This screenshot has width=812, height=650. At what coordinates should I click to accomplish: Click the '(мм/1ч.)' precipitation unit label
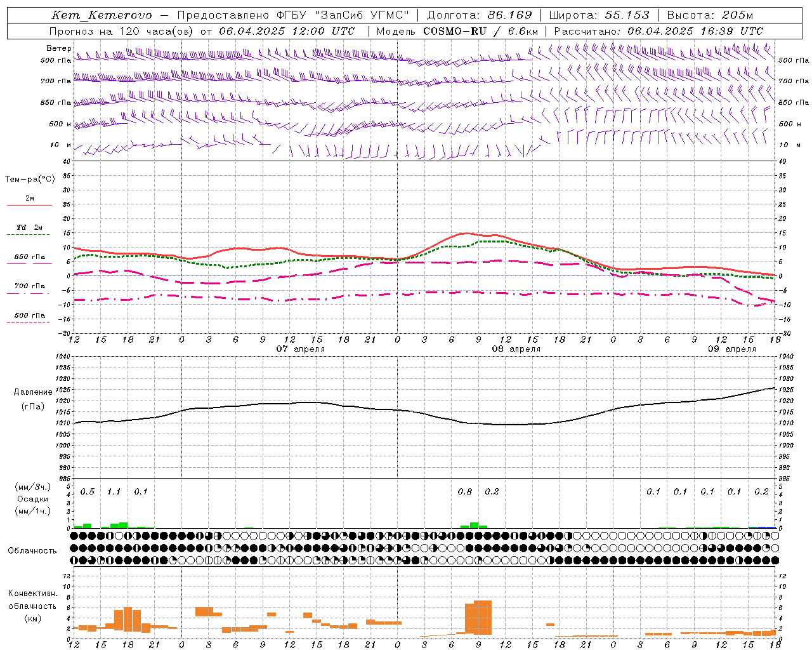point(33,511)
